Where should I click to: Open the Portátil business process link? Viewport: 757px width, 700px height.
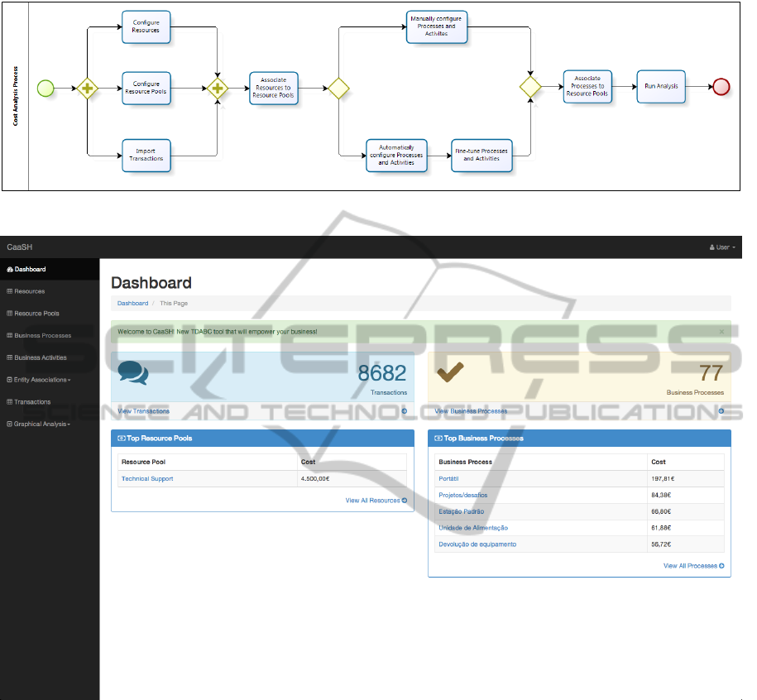(x=450, y=478)
